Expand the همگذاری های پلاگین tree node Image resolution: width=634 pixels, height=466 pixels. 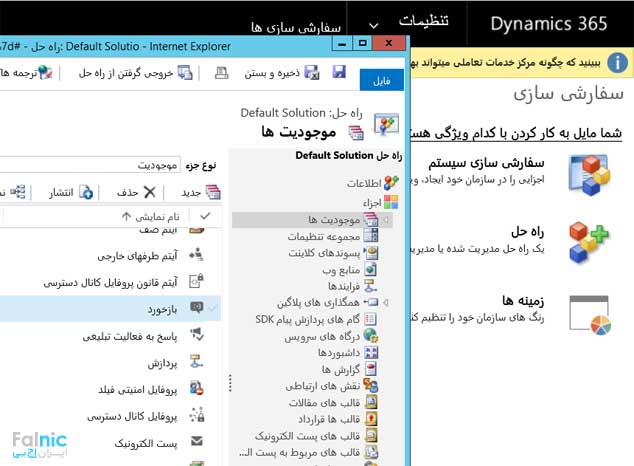pos(387,302)
